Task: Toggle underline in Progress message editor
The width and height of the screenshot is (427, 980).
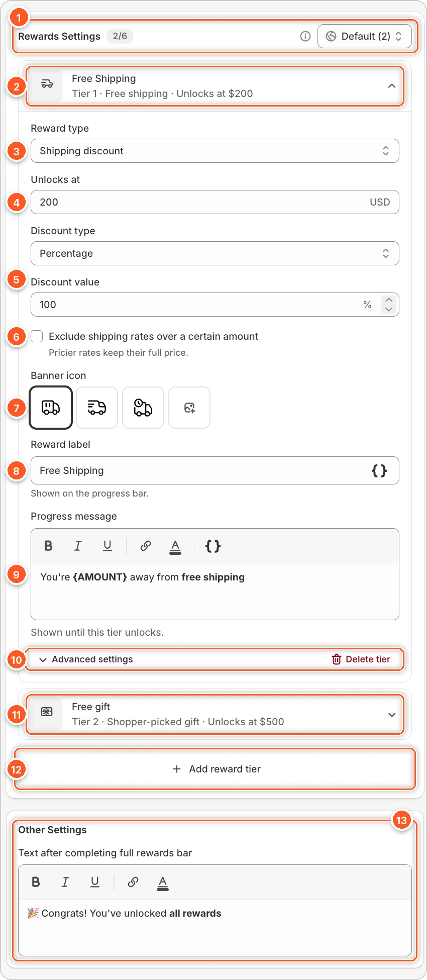Action: pyautogui.click(x=108, y=546)
